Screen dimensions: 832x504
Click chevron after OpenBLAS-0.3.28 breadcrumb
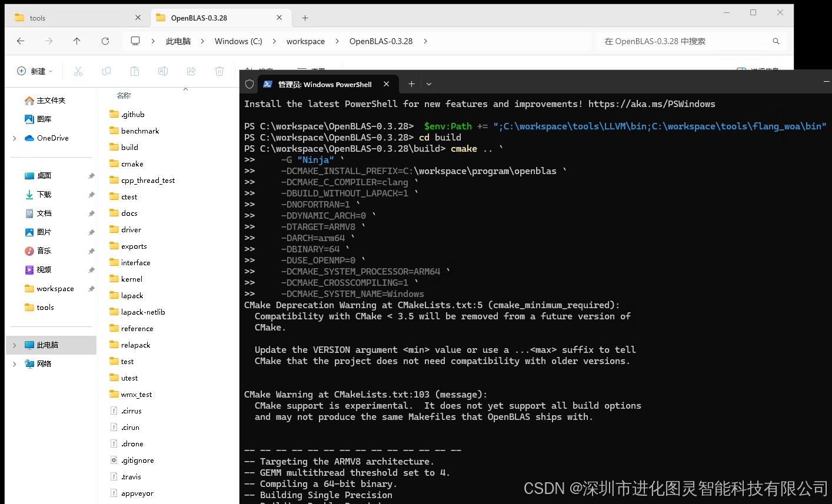[x=425, y=41]
